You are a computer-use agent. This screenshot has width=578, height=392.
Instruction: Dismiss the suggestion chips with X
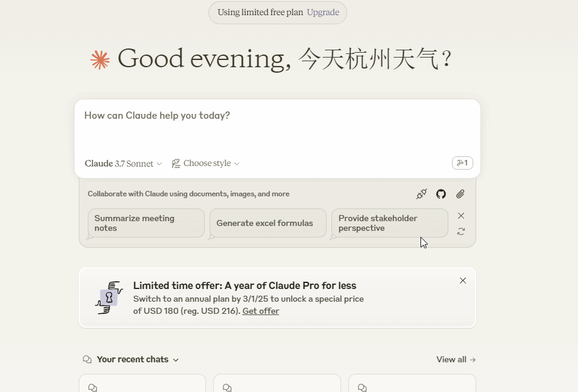461,216
